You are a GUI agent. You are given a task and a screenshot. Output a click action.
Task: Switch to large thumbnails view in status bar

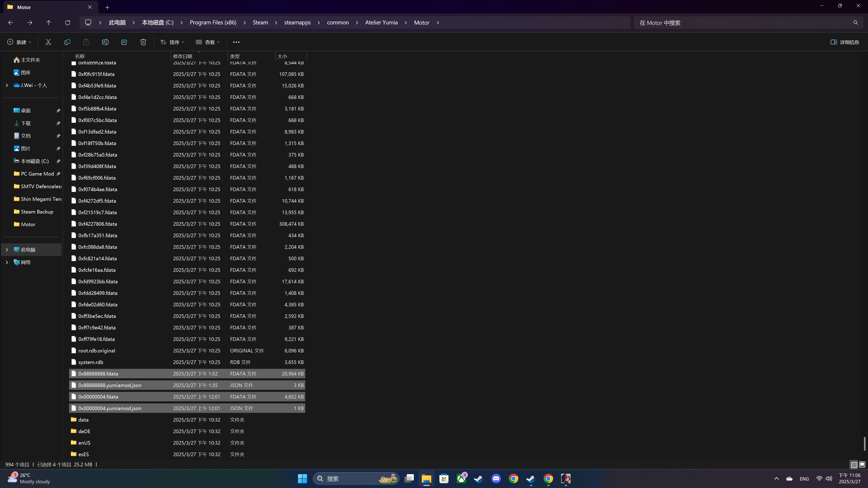(x=862, y=465)
